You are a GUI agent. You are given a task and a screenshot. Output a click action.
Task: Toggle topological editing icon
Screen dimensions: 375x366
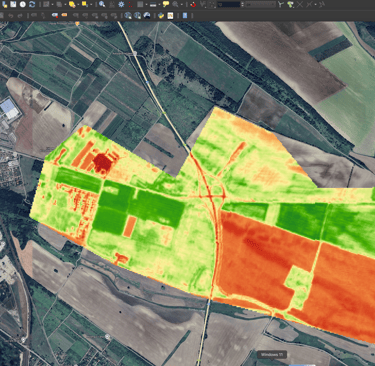pyautogui.click(x=281, y=4)
